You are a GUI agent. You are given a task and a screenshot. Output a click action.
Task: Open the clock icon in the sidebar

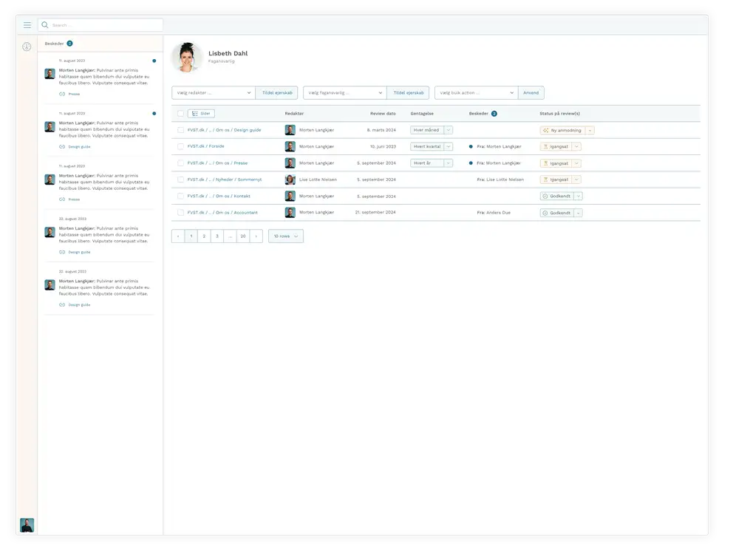(x=27, y=47)
